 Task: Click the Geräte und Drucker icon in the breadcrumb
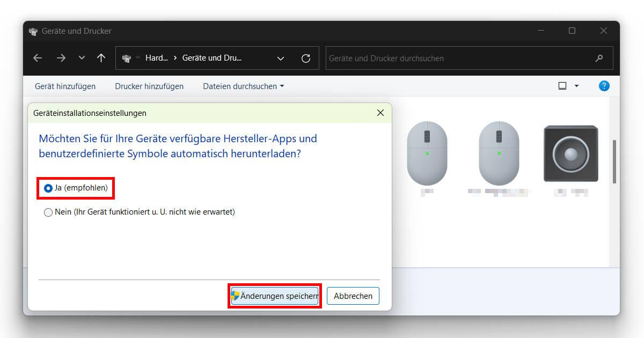[127, 58]
